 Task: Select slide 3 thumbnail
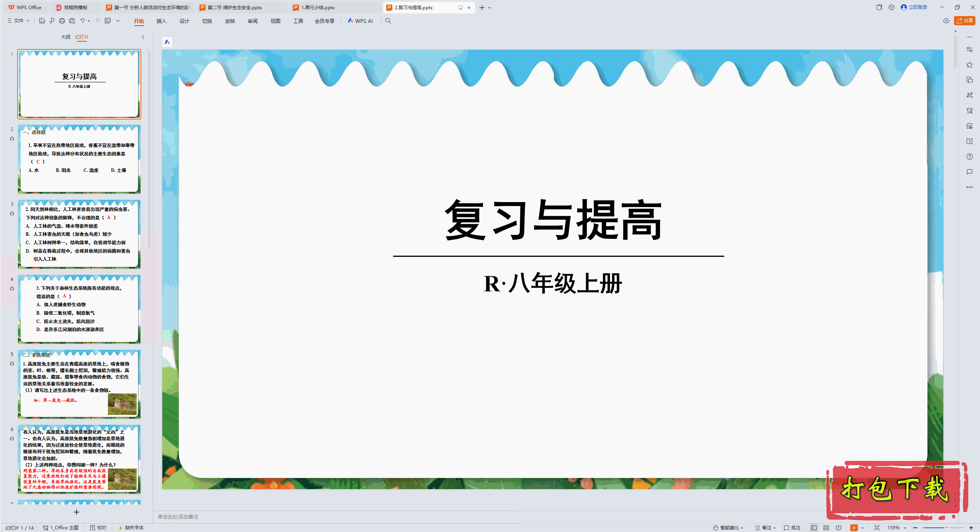point(79,234)
